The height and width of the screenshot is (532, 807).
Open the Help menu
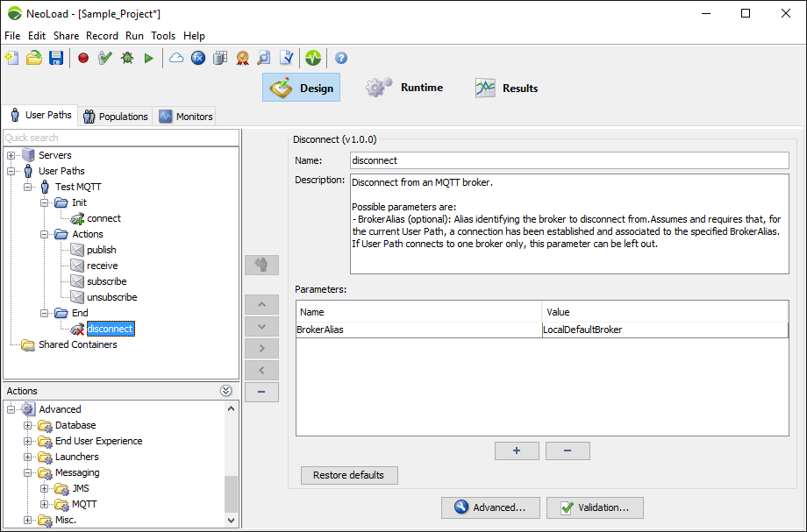[x=194, y=35]
